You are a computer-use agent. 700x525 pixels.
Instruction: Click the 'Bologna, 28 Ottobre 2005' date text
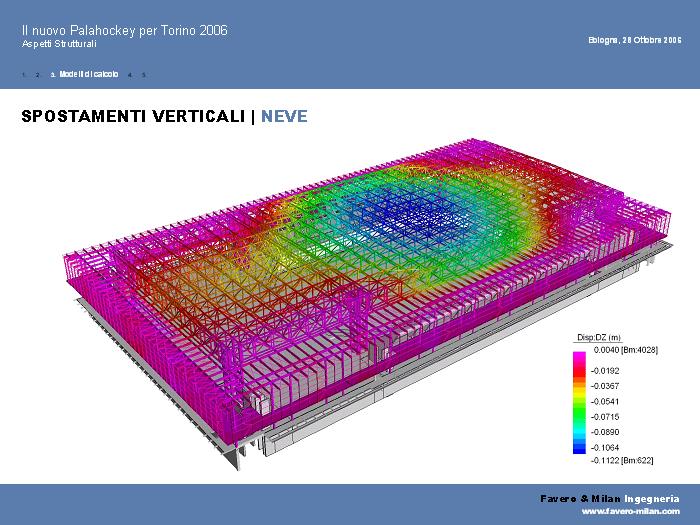[635, 40]
